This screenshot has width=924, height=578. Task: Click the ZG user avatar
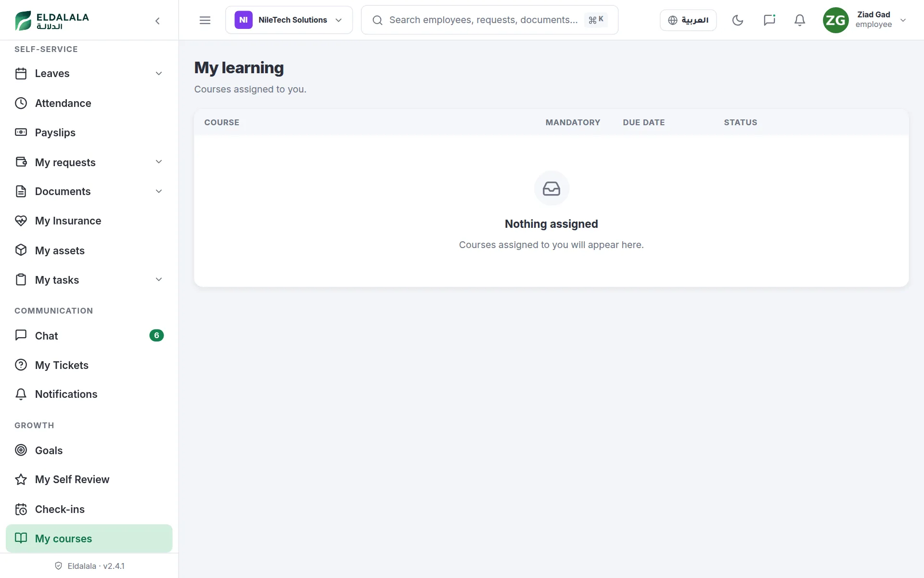pos(835,20)
